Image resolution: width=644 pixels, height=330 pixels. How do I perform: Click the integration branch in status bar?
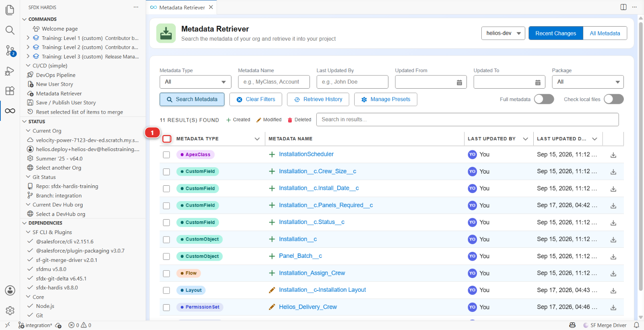click(x=35, y=325)
